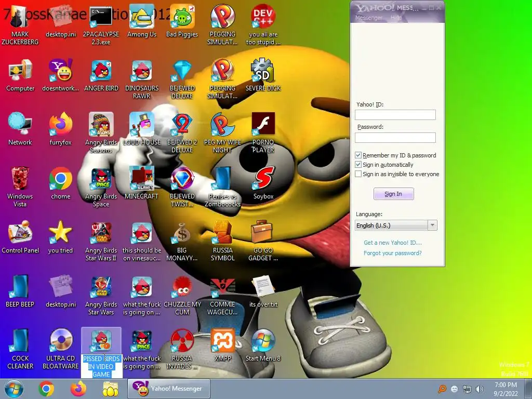The image size is (532, 399).
Task: Click the Yahoo! Messenger taskbar button
Action: tap(169, 389)
